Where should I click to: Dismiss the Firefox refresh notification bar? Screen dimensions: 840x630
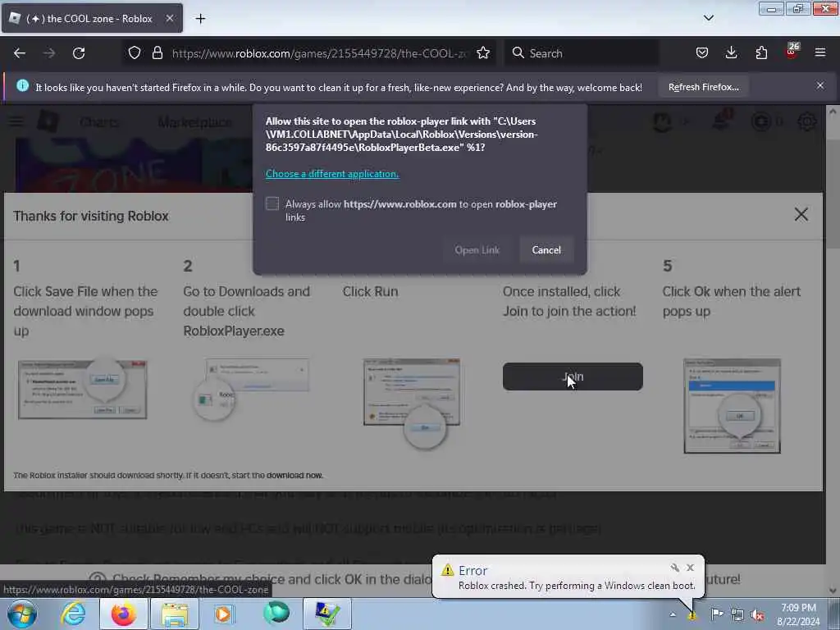pyautogui.click(x=819, y=85)
